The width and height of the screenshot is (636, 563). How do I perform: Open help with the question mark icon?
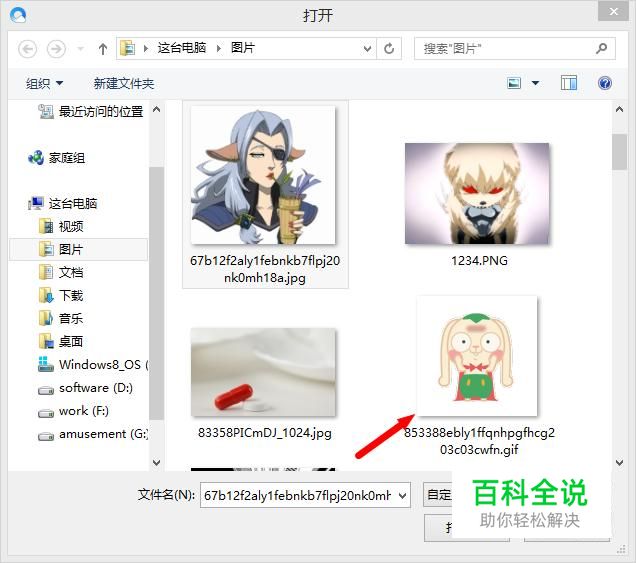pyautogui.click(x=605, y=83)
